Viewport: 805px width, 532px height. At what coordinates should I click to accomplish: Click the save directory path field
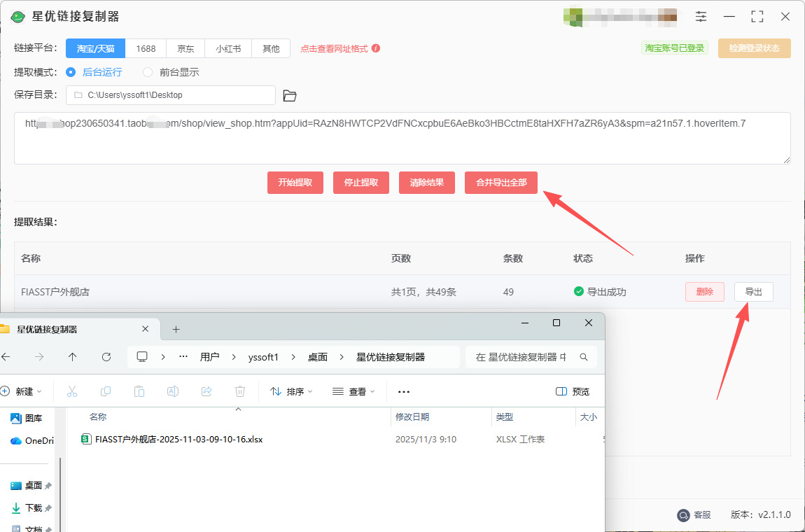[x=171, y=95]
